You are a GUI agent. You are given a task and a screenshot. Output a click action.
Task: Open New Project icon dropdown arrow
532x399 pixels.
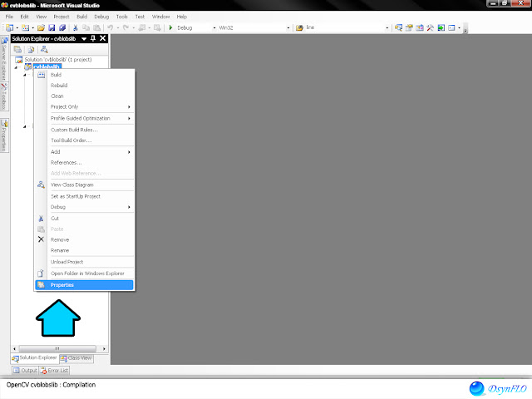tap(17, 27)
